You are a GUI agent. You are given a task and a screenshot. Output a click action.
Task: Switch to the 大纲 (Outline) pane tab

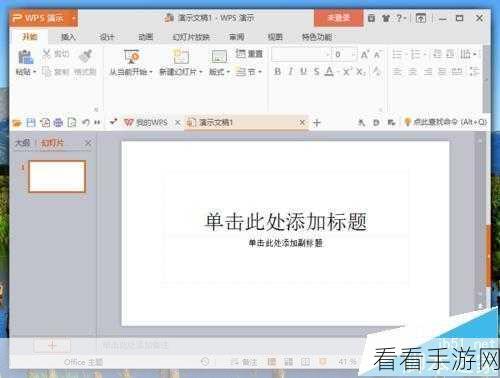[23, 143]
